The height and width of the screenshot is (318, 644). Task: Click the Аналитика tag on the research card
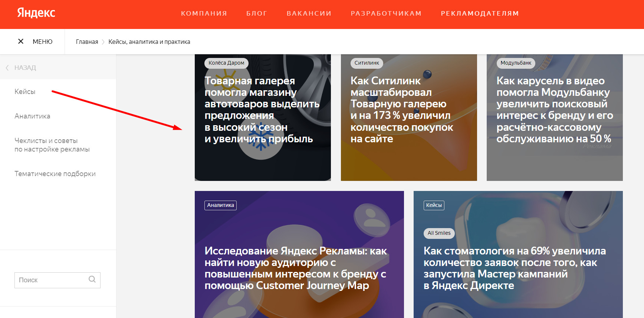coord(220,205)
